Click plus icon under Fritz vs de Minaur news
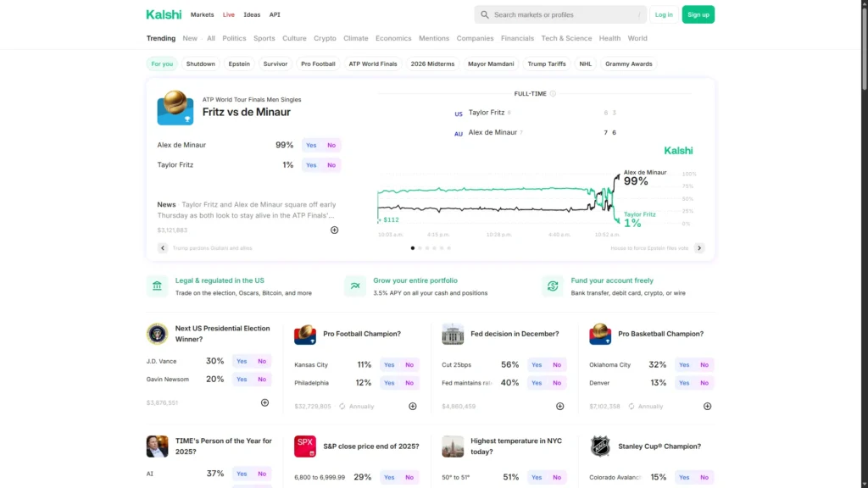This screenshot has height=488, width=868. pos(334,230)
